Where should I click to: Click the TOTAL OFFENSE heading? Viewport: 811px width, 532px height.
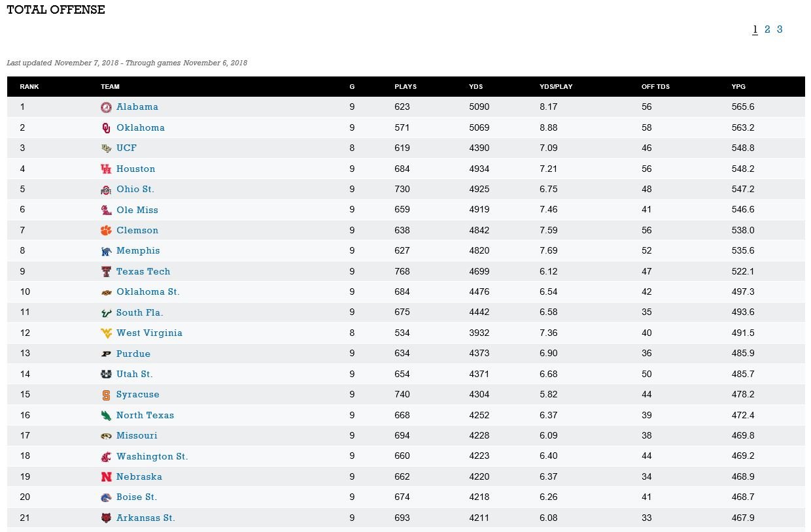click(56, 10)
